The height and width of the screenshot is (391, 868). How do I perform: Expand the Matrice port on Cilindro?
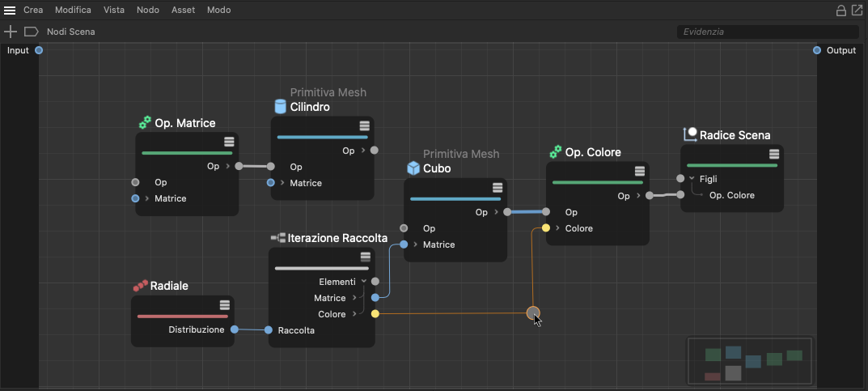[x=282, y=183]
